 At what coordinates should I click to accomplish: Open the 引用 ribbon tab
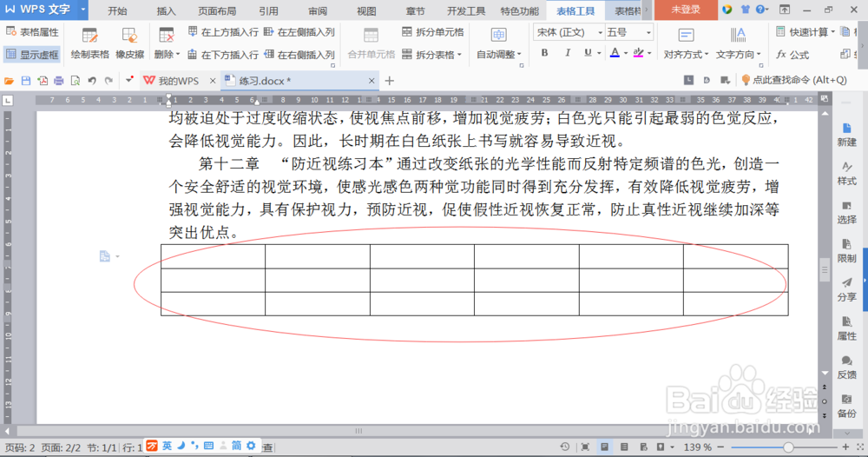click(x=268, y=11)
